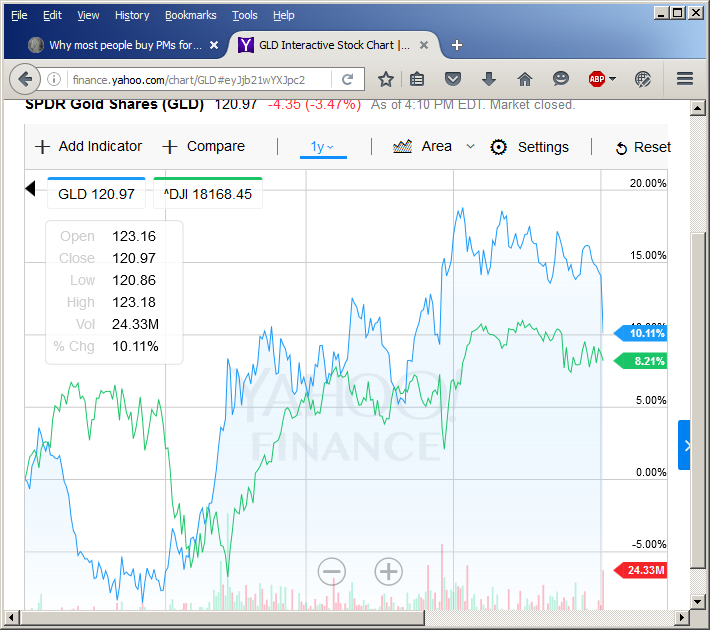Click the Compare button
The height and width of the screenshot is (630, 710).
click(x=203, y=146)
